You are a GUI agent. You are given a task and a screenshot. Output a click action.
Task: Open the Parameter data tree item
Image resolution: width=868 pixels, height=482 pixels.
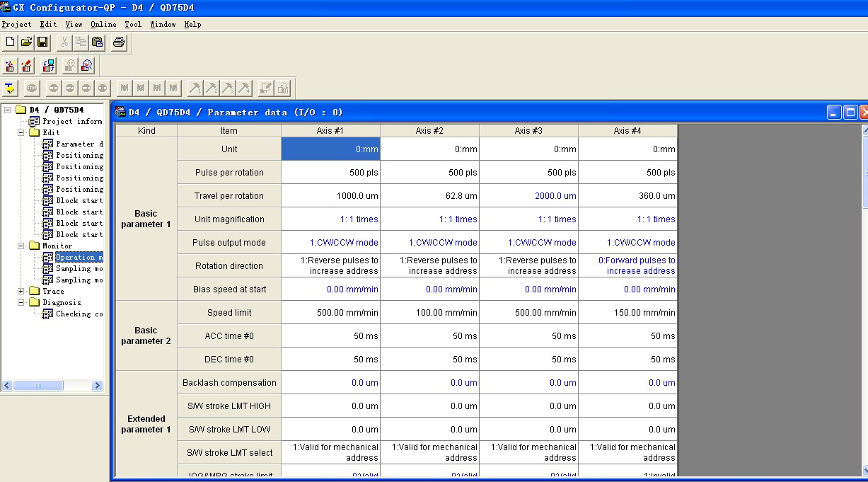[79, 144]
